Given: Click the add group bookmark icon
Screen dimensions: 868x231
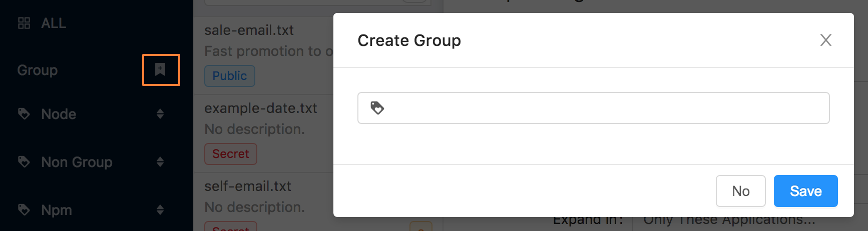Looking at the screenshot, I should [x=160, y=69].
